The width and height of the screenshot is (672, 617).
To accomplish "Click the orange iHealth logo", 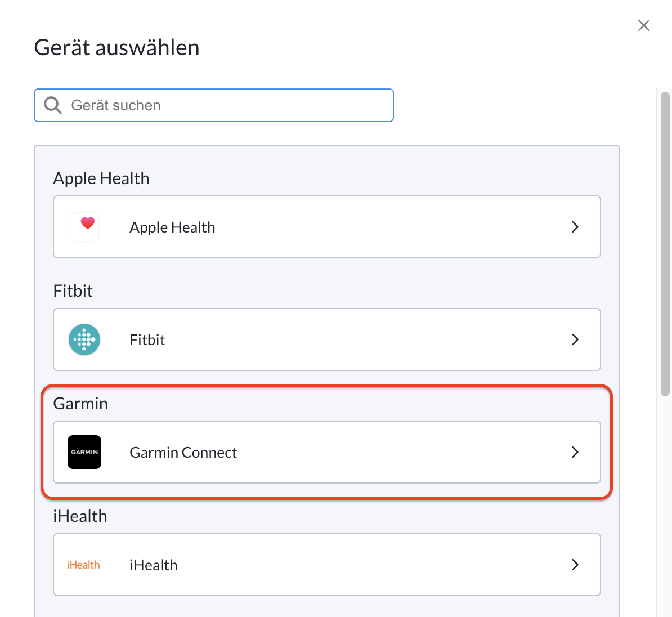I will (84, 565).
